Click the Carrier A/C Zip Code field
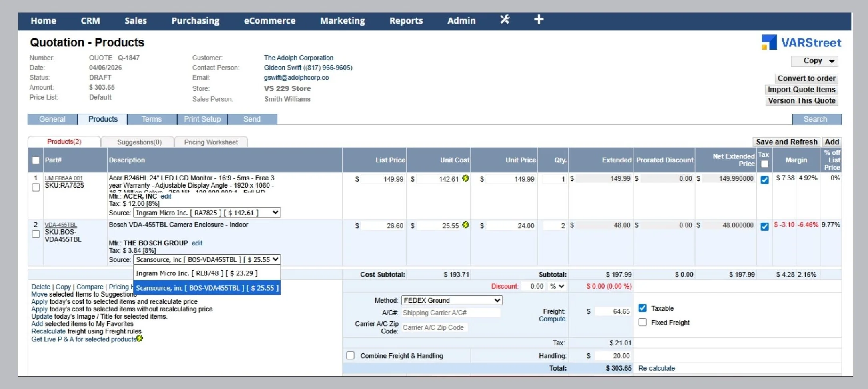This screenshot has height=389, width=868. pos(435,327)
